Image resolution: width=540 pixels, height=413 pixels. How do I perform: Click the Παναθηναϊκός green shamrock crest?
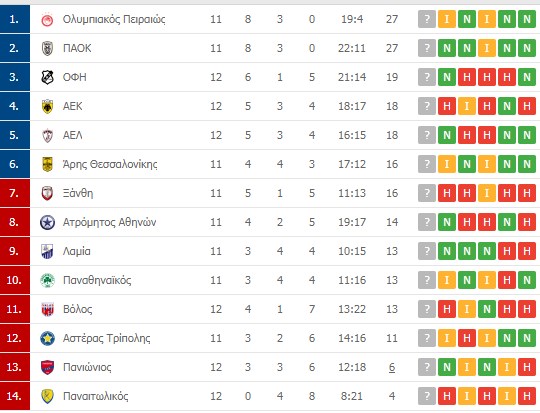[48, 280]
